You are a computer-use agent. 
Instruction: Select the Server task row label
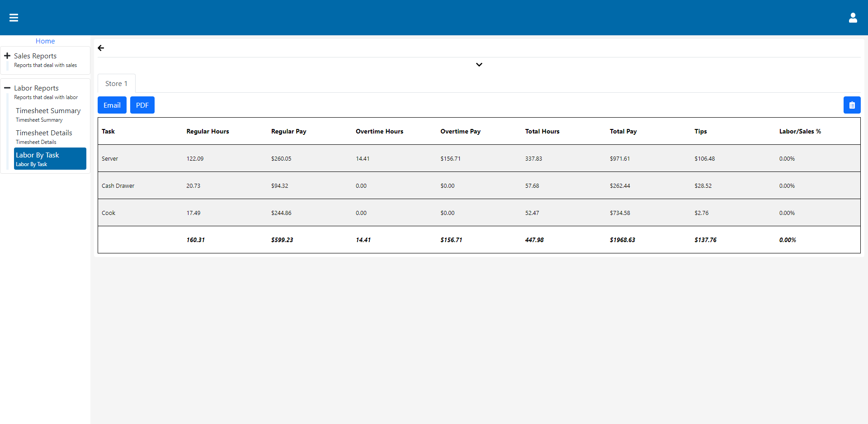point(110,158)
